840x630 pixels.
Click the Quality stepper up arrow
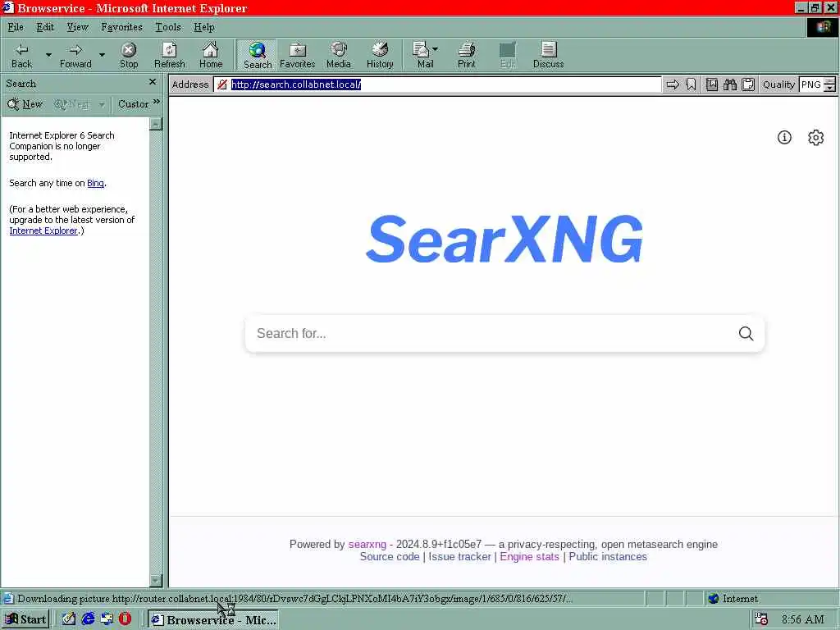coord(830,81)
